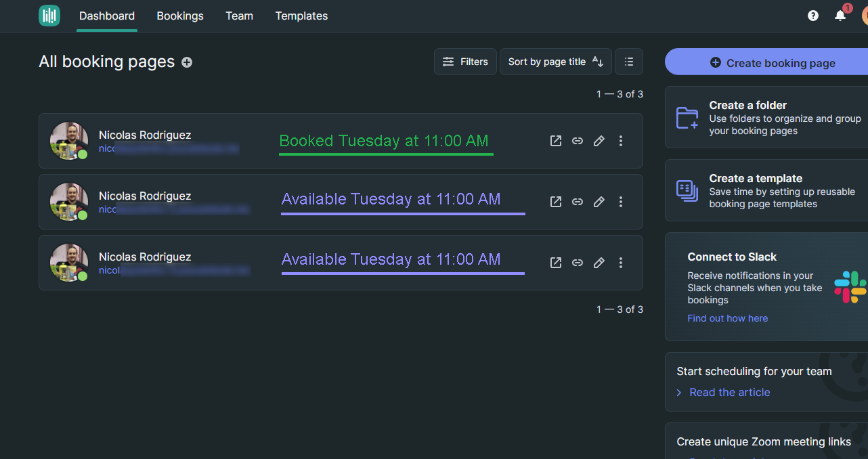Copy link icon on third booking page
The height and width of the screenshot is (459, 868).
tap(578, 263)
